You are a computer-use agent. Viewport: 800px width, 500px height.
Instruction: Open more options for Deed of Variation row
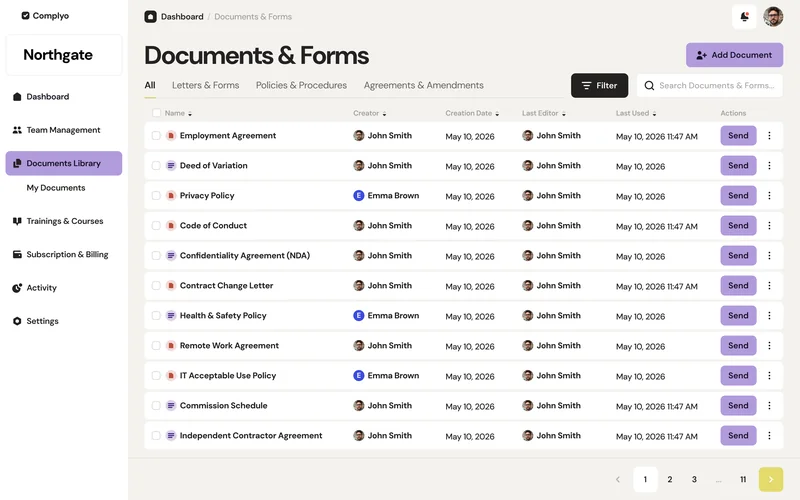[x=769, y=166]
